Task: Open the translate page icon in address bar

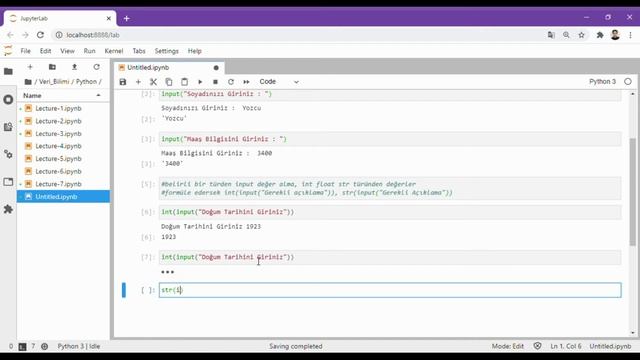Action: (x=551, y=35)
